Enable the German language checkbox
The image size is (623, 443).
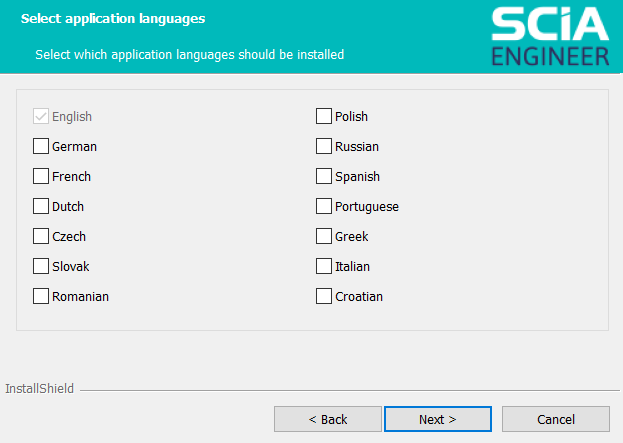(41, 146)
